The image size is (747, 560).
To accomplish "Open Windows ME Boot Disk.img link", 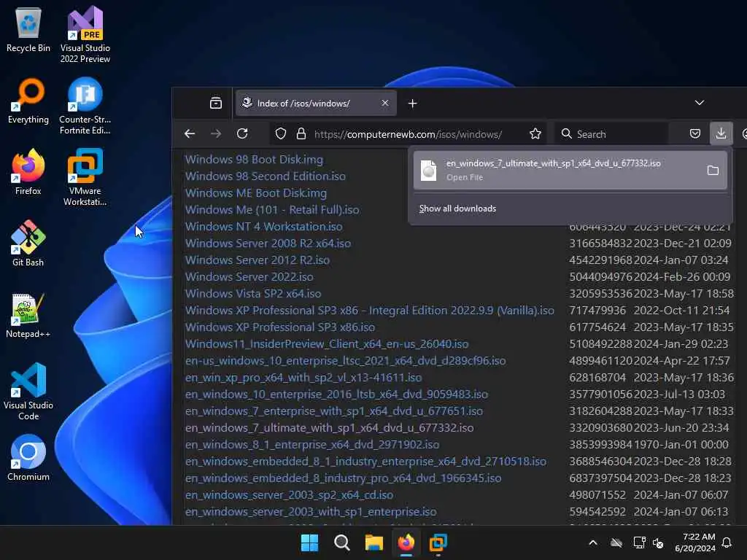I will click(256, 192).
